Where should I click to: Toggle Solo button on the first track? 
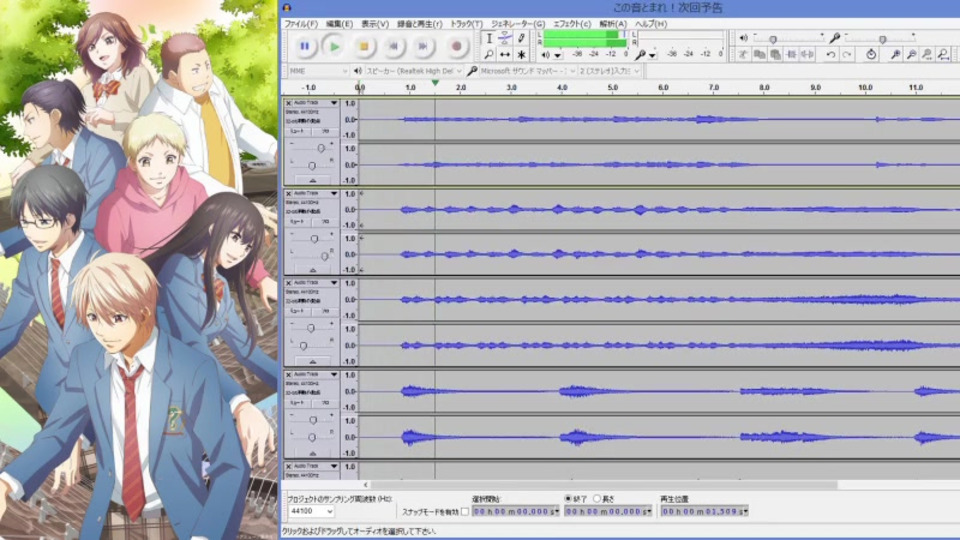click(x=325, y=131)
